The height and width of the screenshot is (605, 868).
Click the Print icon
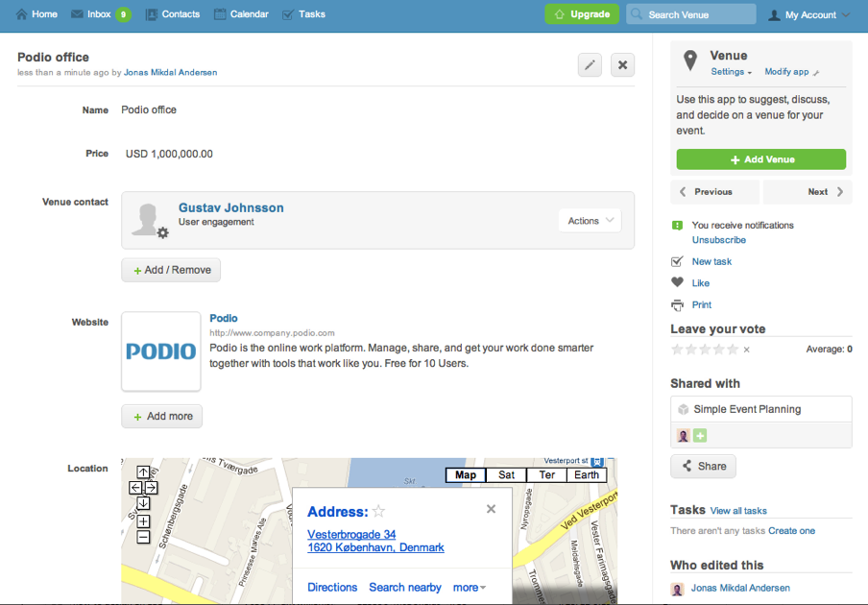[677, 305]
